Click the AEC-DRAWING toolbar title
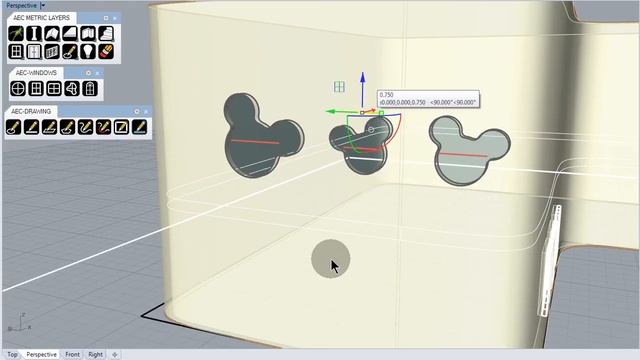The image size is (640, 360). [x=31, y=111]
